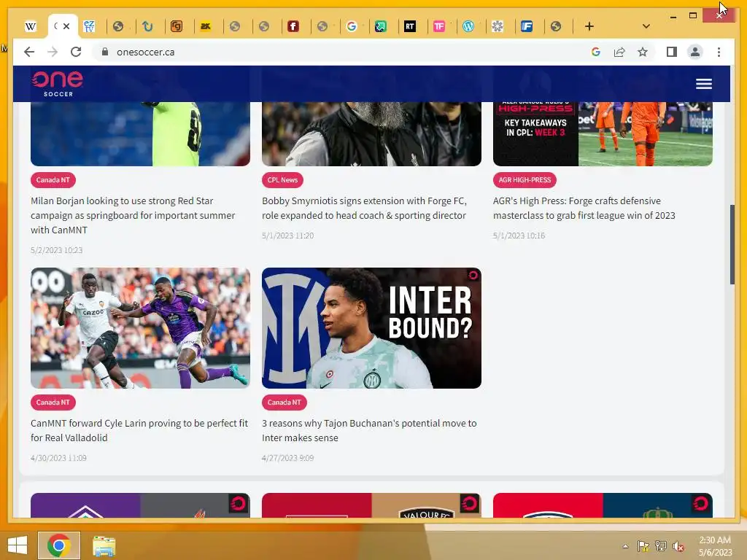This screenshot has height=560, width=747.
Task: Click the page vertical scrollbar thumb
Action: tap(732, 245)
